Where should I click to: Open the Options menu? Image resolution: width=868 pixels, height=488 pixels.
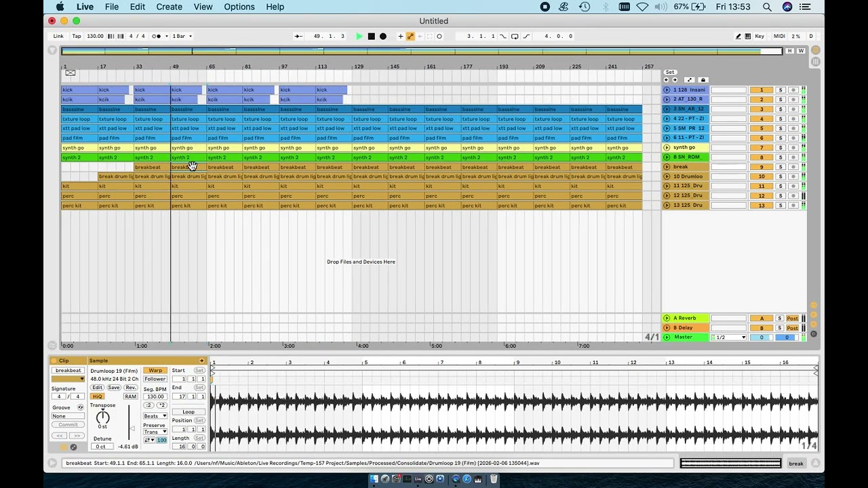click(239, 7)
